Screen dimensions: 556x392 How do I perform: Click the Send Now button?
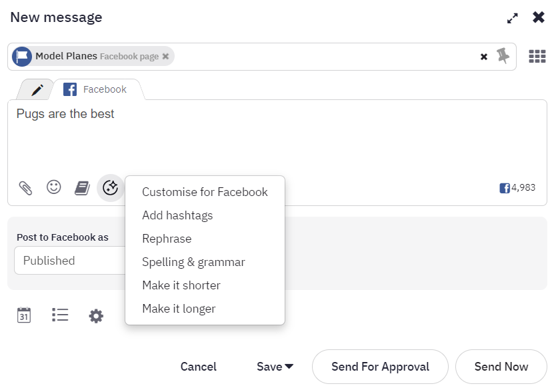[x=501, y=367]
